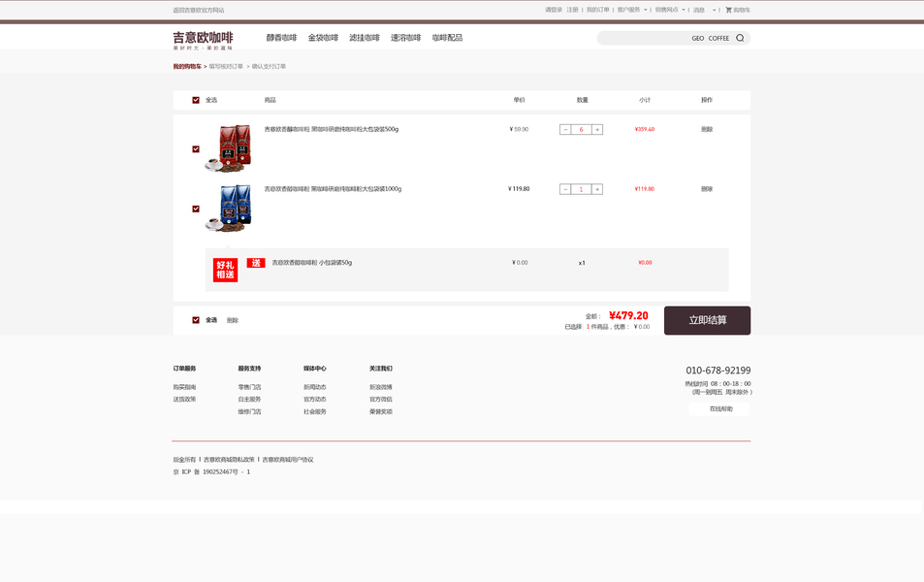Image resolution: width=924 pixels, height=582 pixels.
Task: Open the 金袋咖啡 menu
Action: click(323, 38)
